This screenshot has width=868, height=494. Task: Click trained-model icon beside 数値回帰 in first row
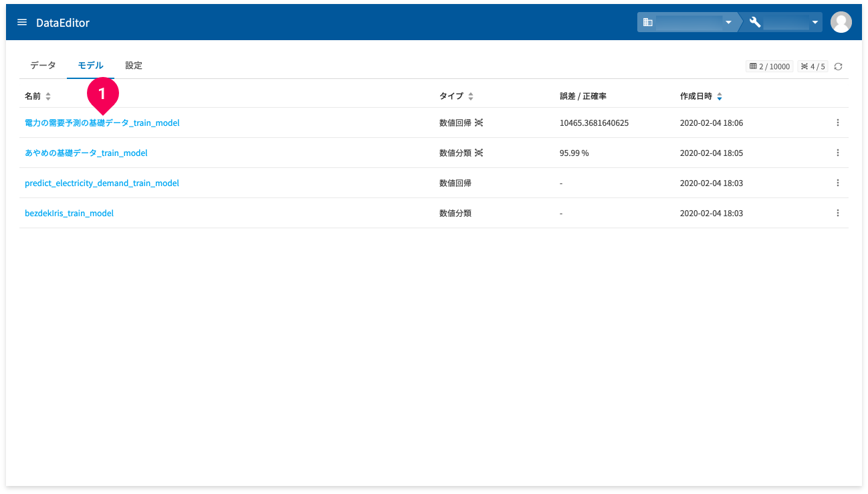point(479,123)
